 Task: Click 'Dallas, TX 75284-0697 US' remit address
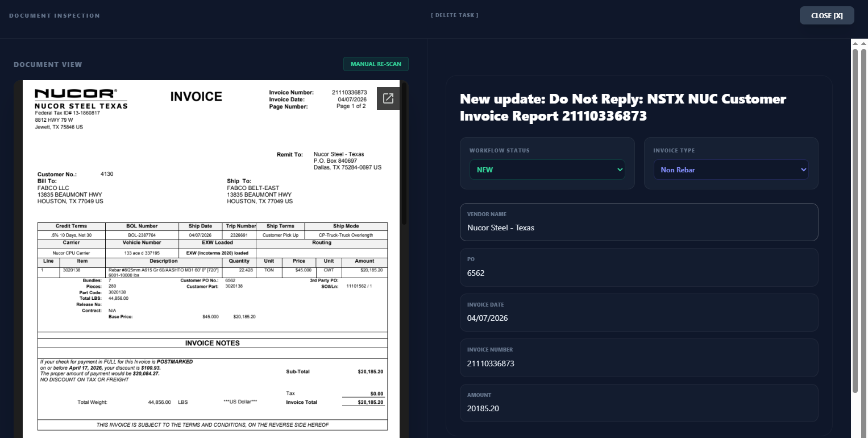347,168
